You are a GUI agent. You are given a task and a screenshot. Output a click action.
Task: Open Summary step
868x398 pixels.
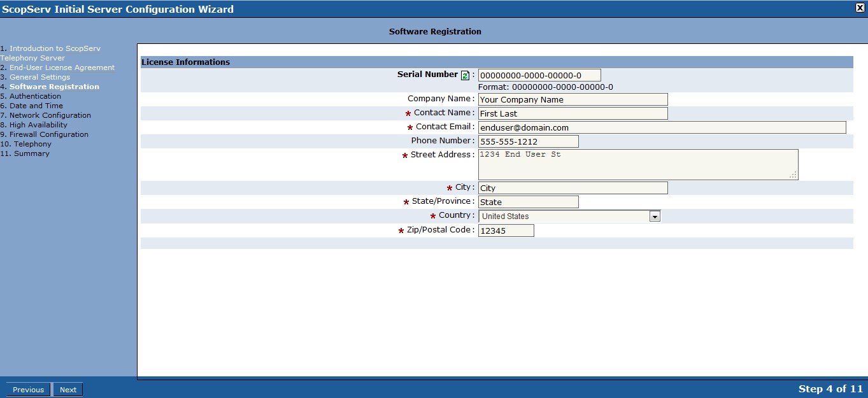[x=31, y=153]
